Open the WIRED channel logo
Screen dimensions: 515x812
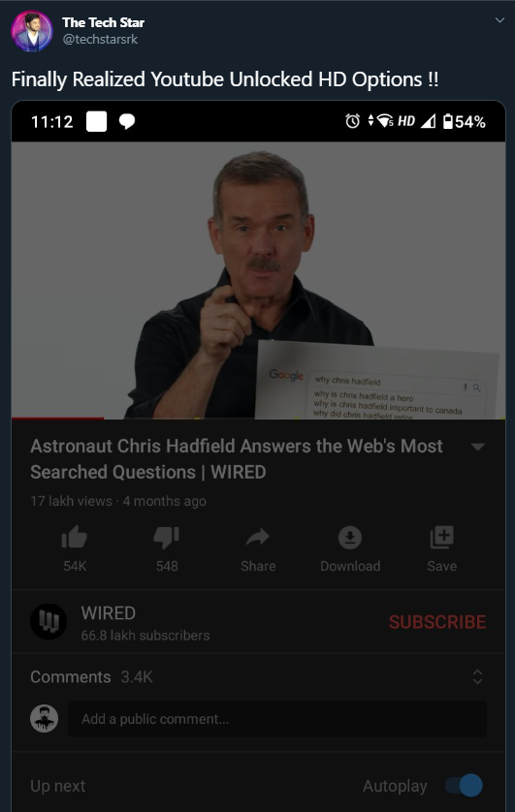pos(48,621)
